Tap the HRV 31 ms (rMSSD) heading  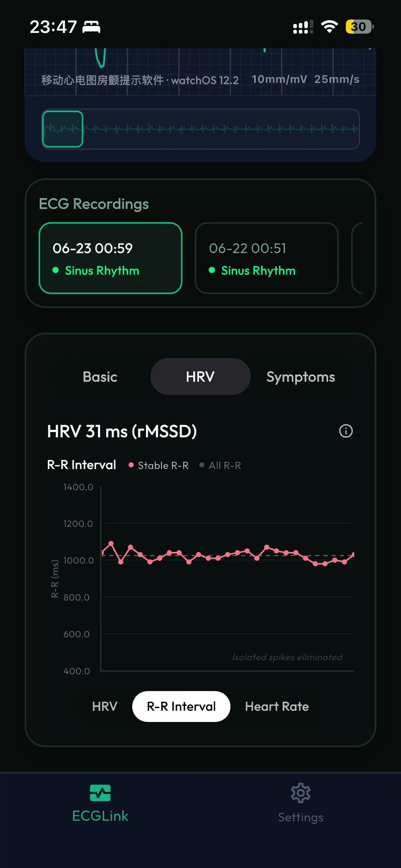[x=122, y=431]
